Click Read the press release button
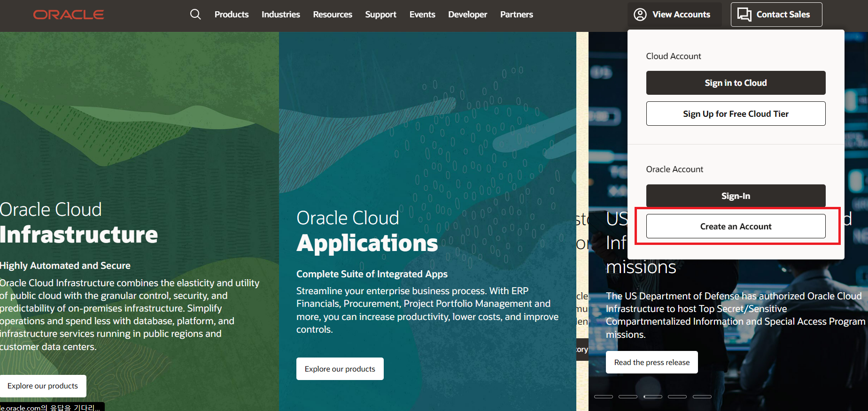The height and width of the screenshot is (411, 868). (652, 362)
